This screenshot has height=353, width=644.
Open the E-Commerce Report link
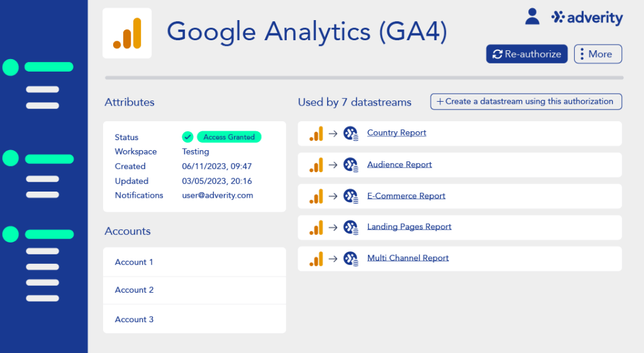click(406, 196)
